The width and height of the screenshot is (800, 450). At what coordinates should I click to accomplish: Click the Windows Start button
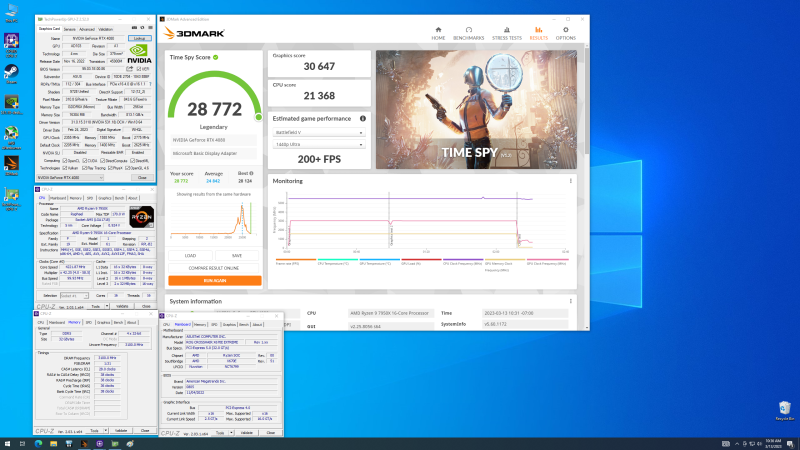click(9, 441)
